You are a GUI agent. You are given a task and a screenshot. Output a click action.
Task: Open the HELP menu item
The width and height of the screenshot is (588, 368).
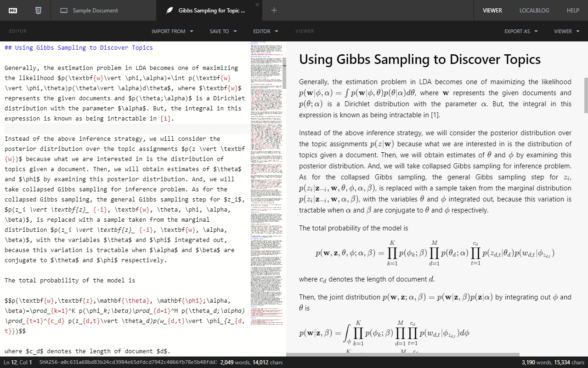[573, 10]
